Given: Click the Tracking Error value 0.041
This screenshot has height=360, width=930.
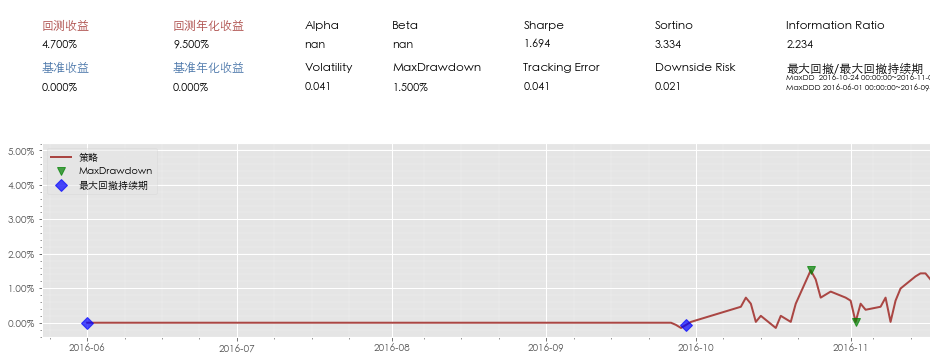Looking at the screenshot, I should pos(537,87).
